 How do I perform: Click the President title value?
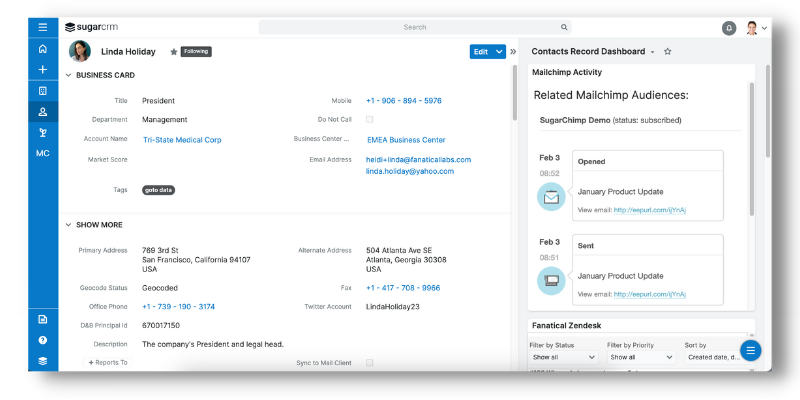click(x=158, y=101)
